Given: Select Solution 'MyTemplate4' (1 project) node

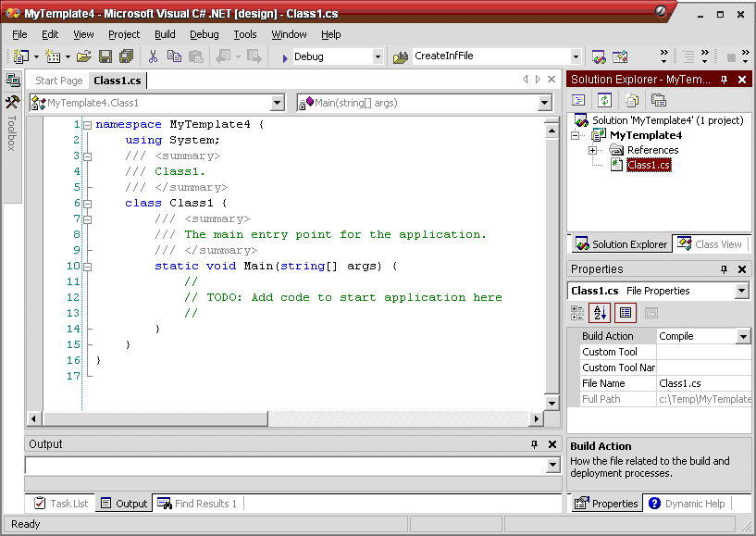Looking at the screenshot, I should click(668, 120).
